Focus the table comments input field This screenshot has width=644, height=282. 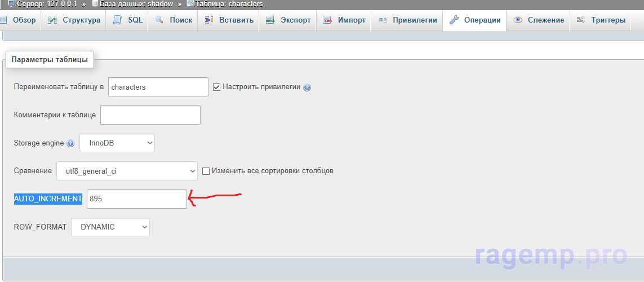pyautogui.click(x=150, y=115)
